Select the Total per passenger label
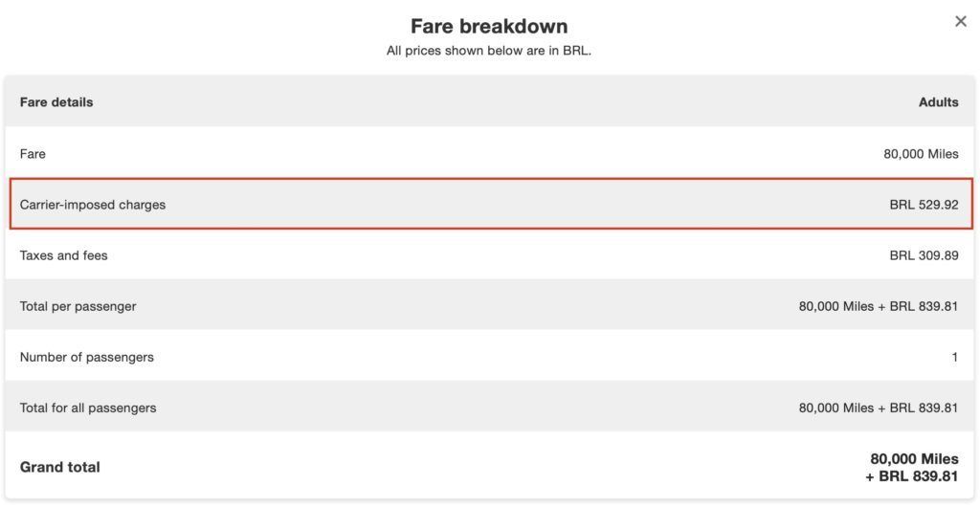 pyautogui.click(x=78, y=306)
